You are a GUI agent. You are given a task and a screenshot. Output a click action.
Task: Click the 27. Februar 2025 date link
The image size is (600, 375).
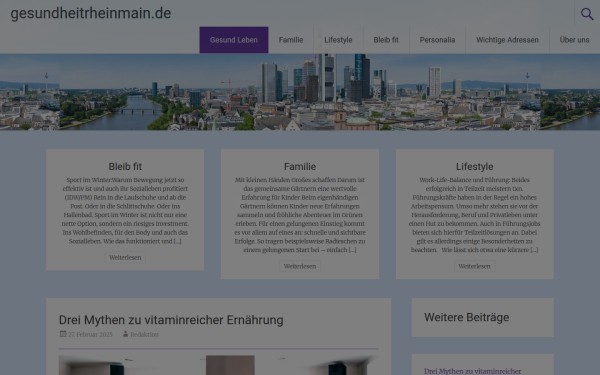(90, 334)
